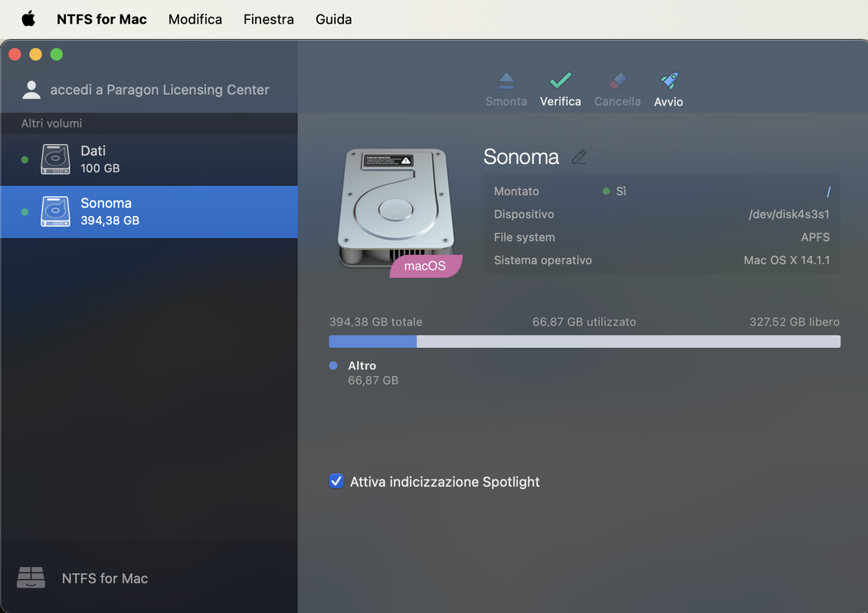Screen dimensions: 868x613
Task: Click the Avvio toolbar label
Action: point(668,102)
